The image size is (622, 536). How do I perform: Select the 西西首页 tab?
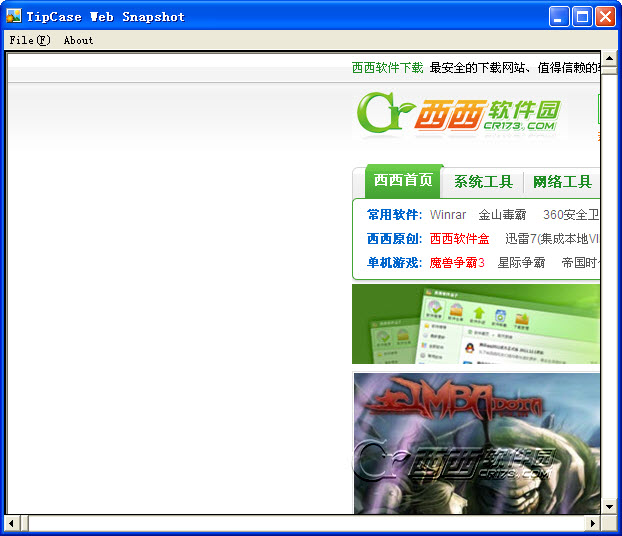403,181
